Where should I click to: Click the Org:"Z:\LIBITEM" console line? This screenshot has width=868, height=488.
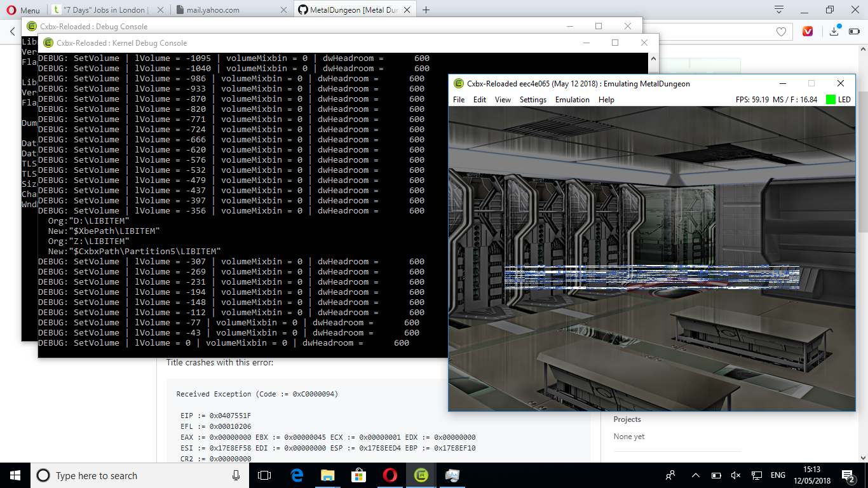coord(88,241)
